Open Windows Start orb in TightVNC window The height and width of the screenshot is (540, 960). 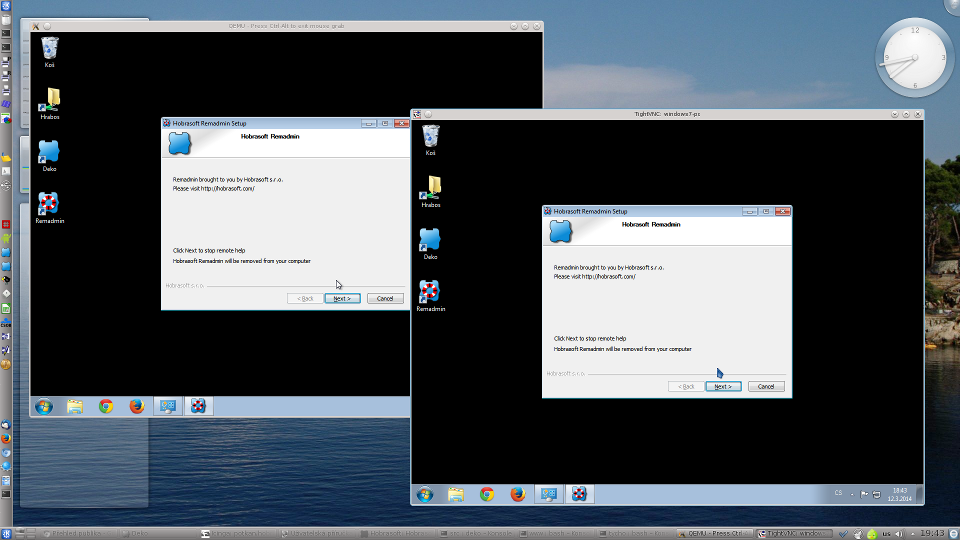click(425, 494)
